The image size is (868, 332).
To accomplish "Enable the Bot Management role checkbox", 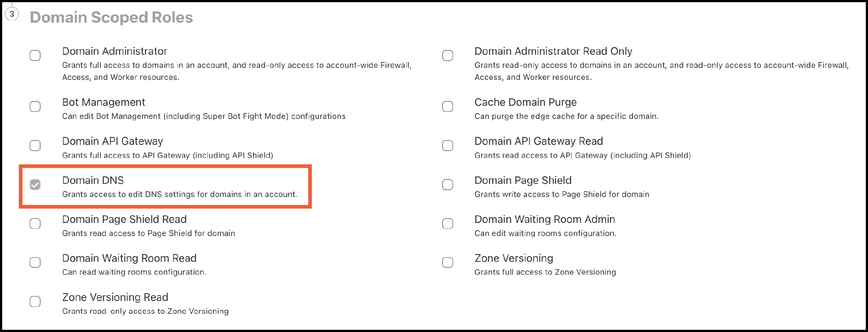I will tap(35, 107).
